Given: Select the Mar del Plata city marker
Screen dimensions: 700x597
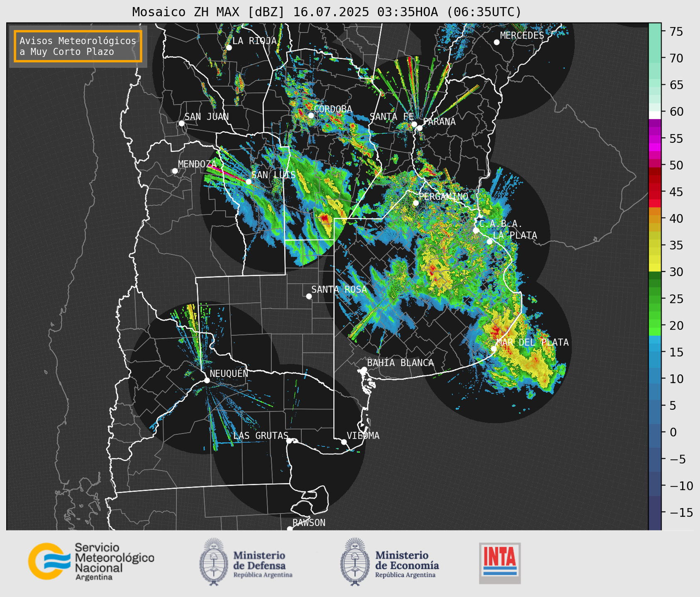Looking at the screenshot, I should point(494,349).
